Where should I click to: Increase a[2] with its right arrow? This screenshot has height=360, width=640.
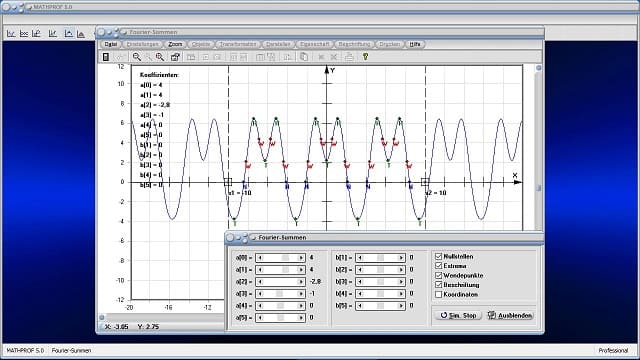pos(301,282)
